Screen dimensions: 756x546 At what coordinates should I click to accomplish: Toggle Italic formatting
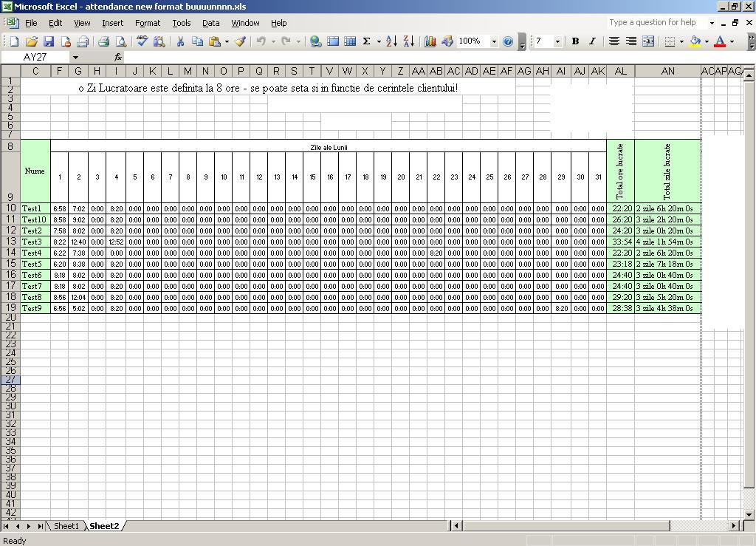(x=591, y=41)
